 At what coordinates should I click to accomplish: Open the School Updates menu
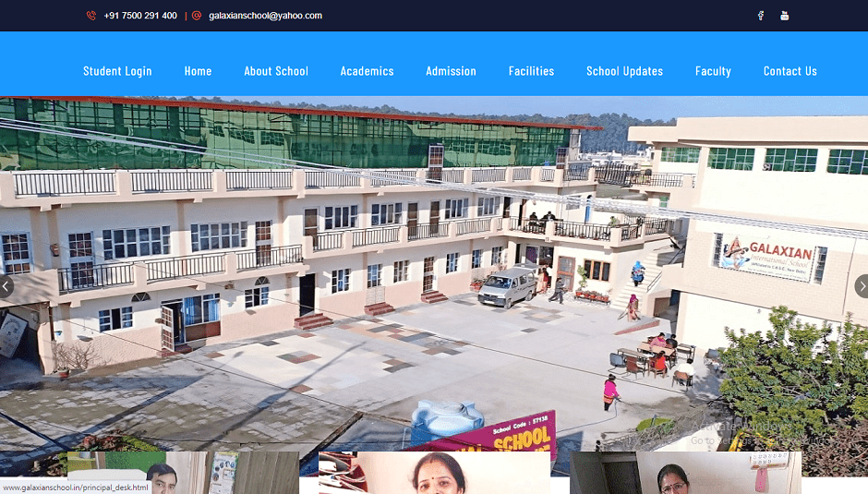pos(625,71)
